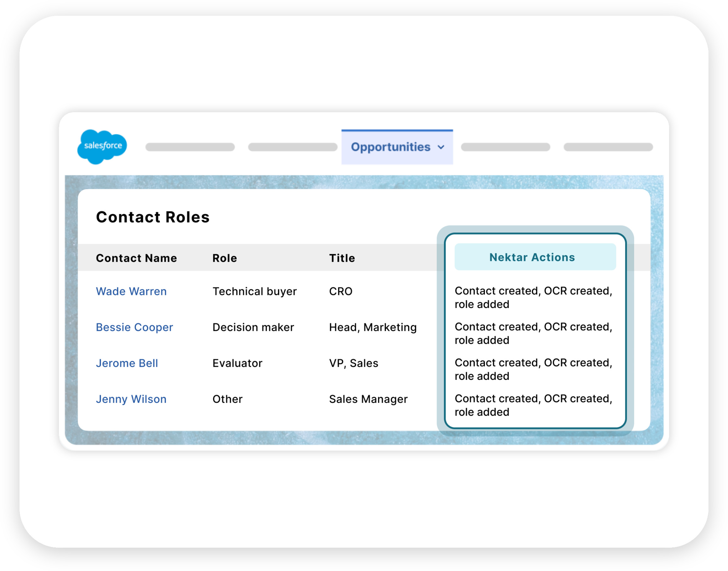Image resolution: width=728 pixels, height=571 pixels.
Task: Expand the Opportunities dropdown chevron
Action: pos(441,147)
